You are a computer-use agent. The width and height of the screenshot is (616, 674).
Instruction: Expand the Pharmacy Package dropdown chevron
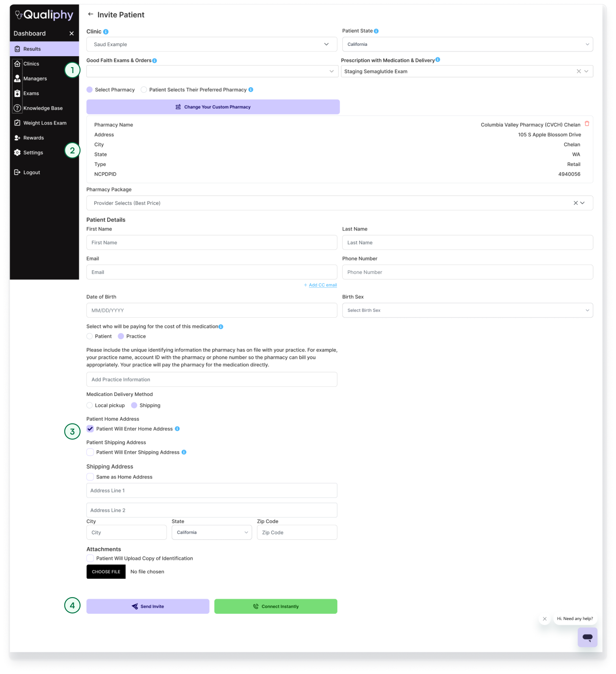point(582,203)
